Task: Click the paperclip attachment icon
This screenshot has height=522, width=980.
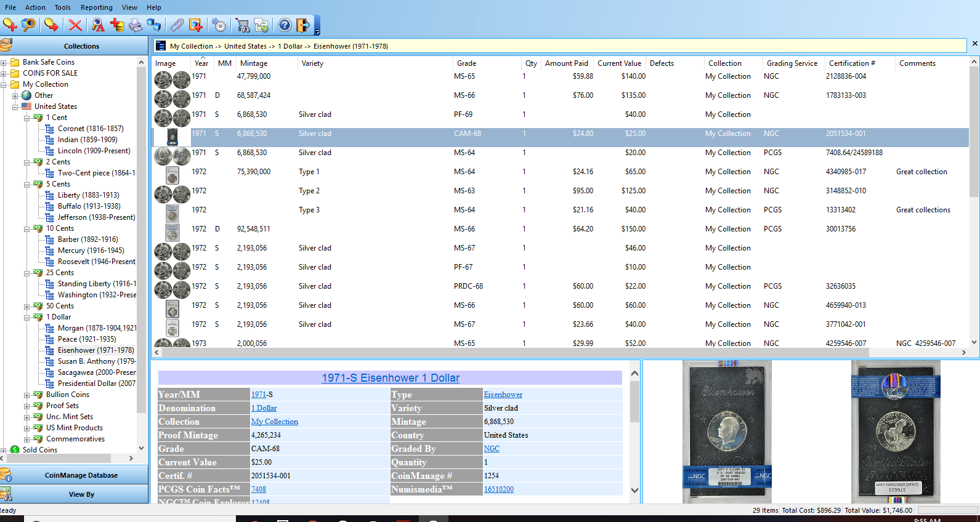Action: coord(177,25)
